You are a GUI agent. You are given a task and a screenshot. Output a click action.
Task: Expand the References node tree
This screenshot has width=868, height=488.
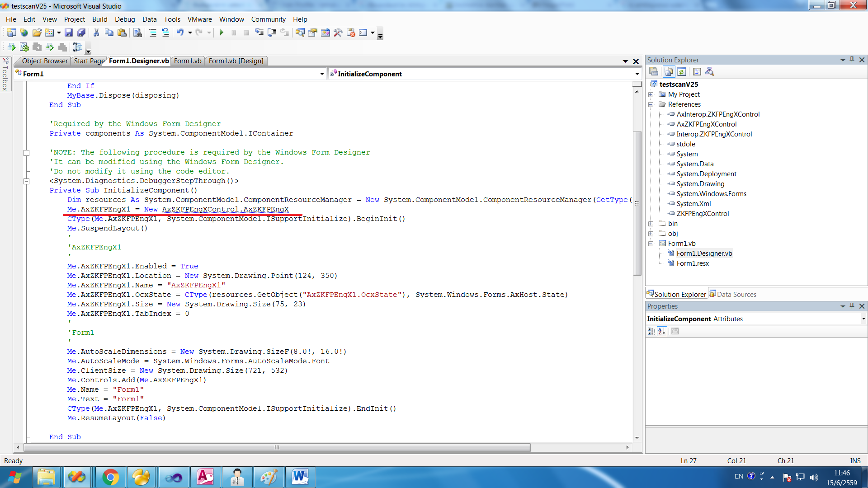[651, 104]
